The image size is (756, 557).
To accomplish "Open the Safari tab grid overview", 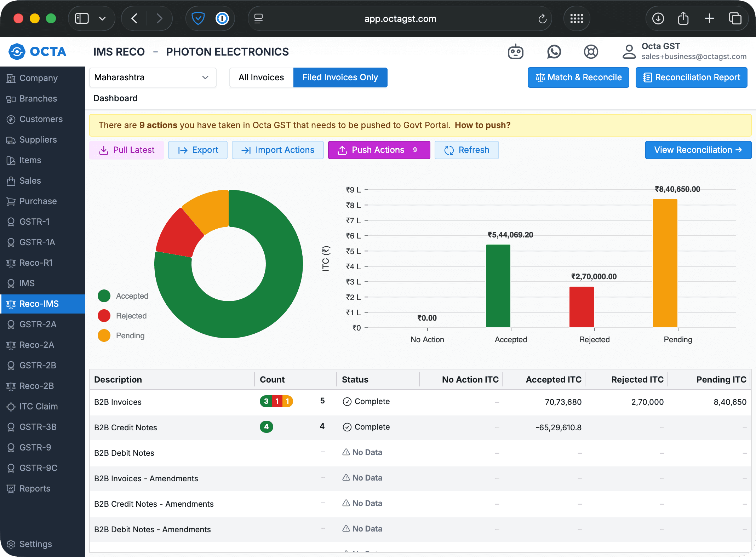I will [x=577, y=18].
